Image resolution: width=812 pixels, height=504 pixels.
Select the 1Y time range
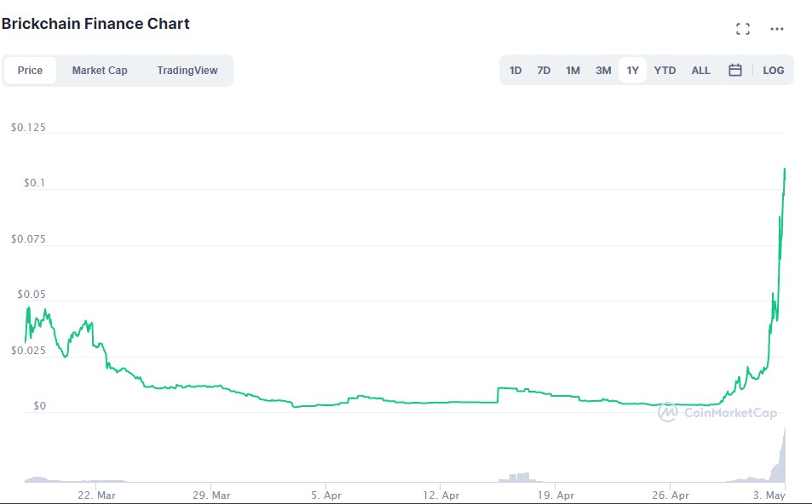632,71
